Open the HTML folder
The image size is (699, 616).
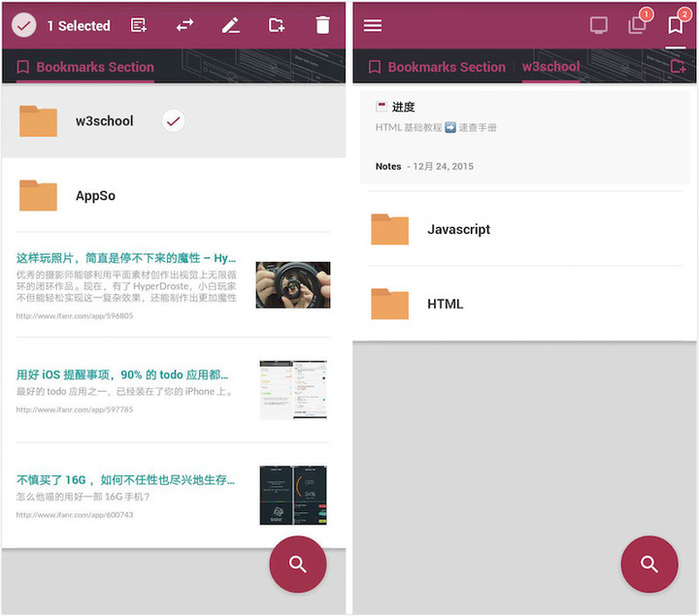(x=445, y=304)
